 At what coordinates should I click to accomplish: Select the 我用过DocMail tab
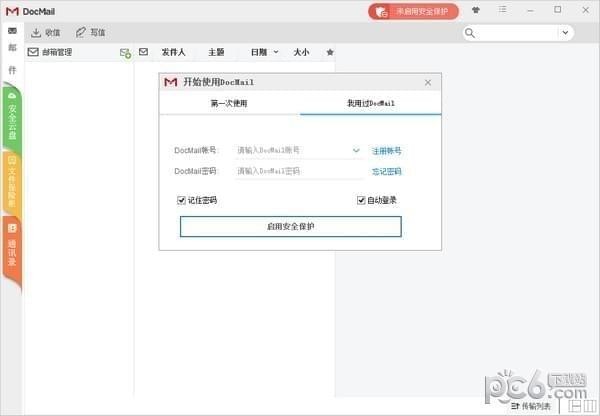click(371, 103)
